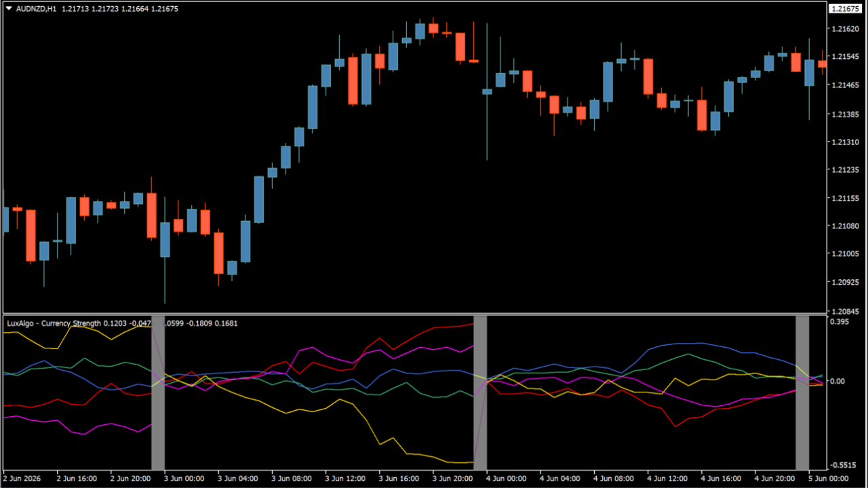Screen dimensions: 868x488
Task: Click the 4 Jun 00:00 time label
Action: pyautogui.click(x=507, y=479)
